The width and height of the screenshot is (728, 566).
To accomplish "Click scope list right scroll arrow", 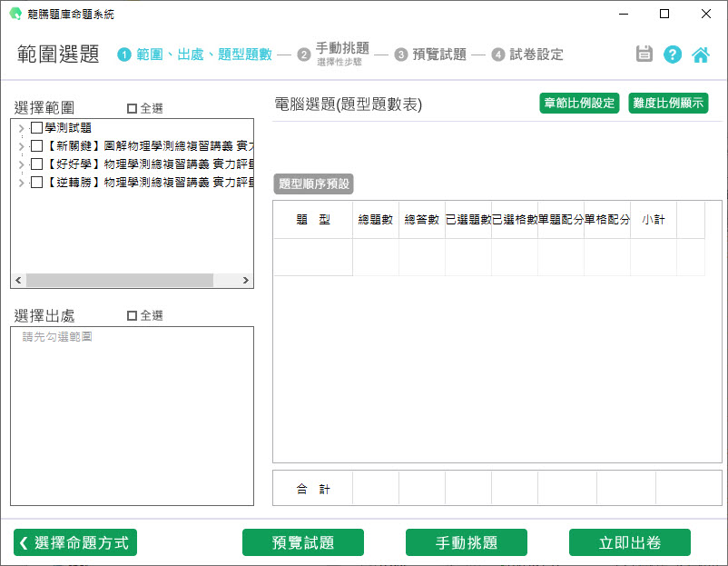I will tap(245, 281).
